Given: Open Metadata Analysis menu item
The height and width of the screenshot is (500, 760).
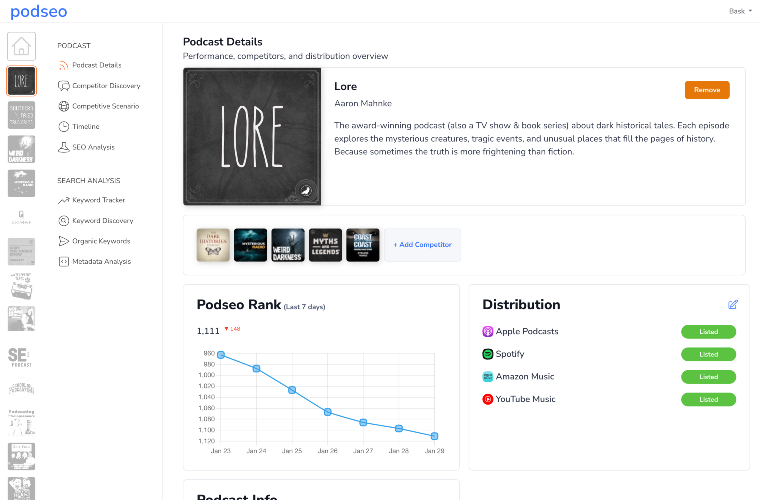Looking at the screenshot, I should coord(102,262).
